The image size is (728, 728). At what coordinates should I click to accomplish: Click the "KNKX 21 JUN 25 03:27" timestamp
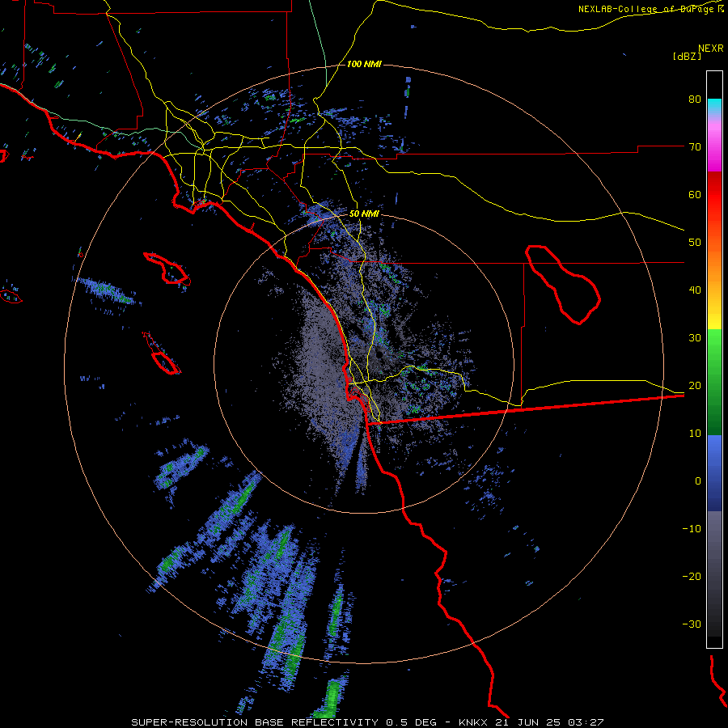click(x=531, y=722)
